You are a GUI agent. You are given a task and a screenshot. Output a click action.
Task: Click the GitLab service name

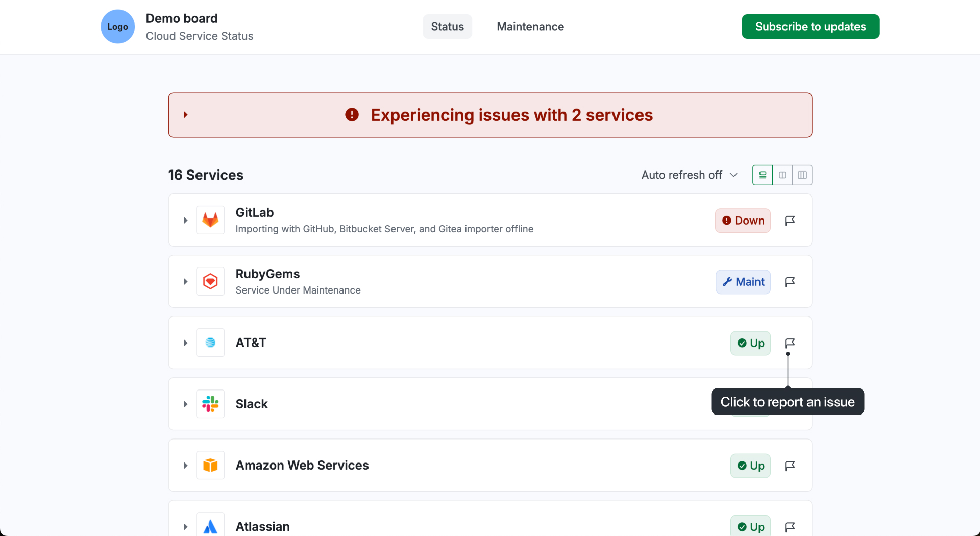pyautogui.click(x=255, y=212)
